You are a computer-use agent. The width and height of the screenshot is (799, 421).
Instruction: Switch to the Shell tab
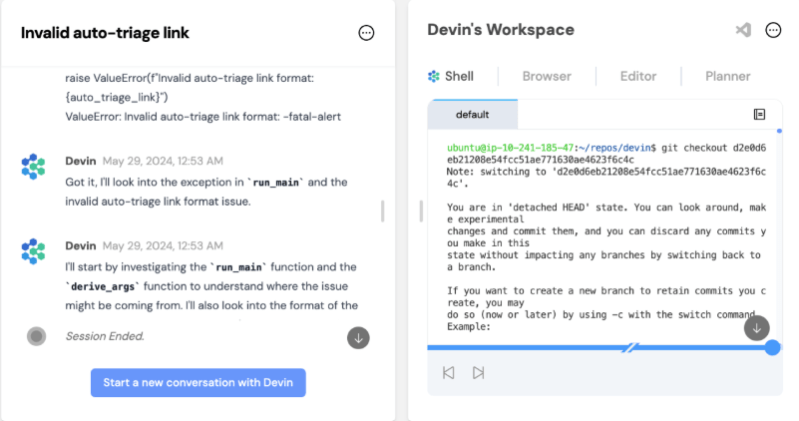451,76
